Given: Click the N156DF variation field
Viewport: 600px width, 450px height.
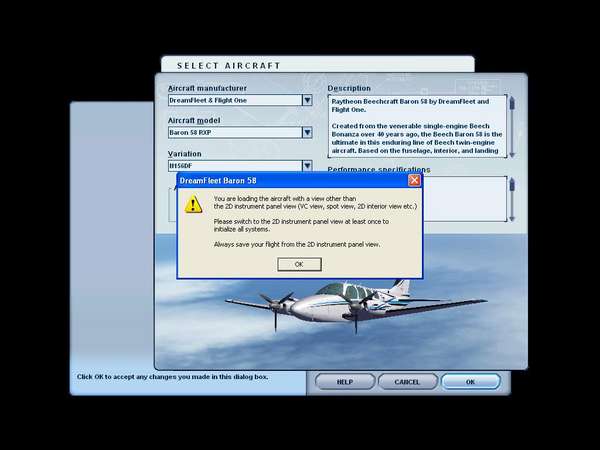Looking at the screenshot, I should pyautogui.click(x=235, y=166).
